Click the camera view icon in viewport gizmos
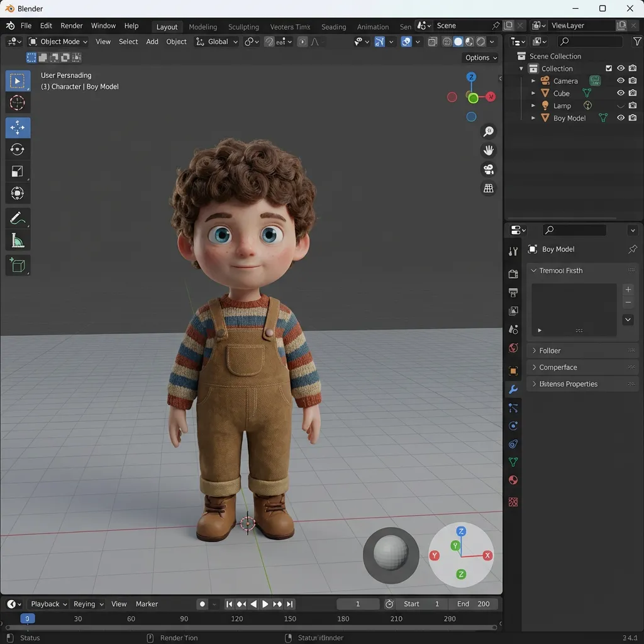644x644 pixels. tap(489, 169)
